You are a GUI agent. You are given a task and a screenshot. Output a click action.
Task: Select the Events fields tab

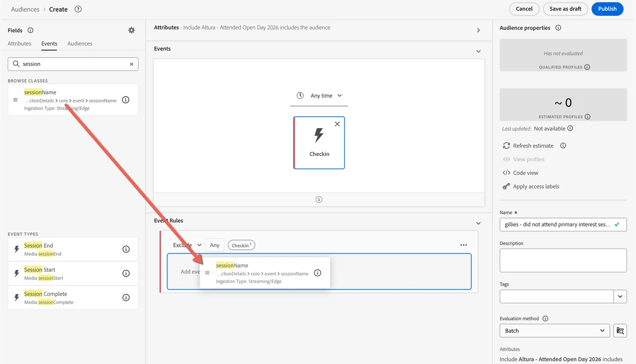49,43
